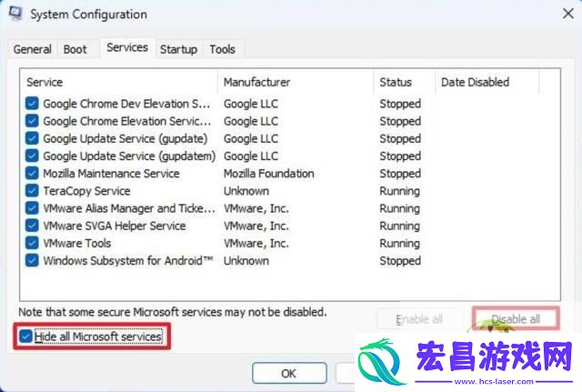Uncheck TeraCopy Service checkbox
This screenshot has width=582, height=392.
point(32,190)
